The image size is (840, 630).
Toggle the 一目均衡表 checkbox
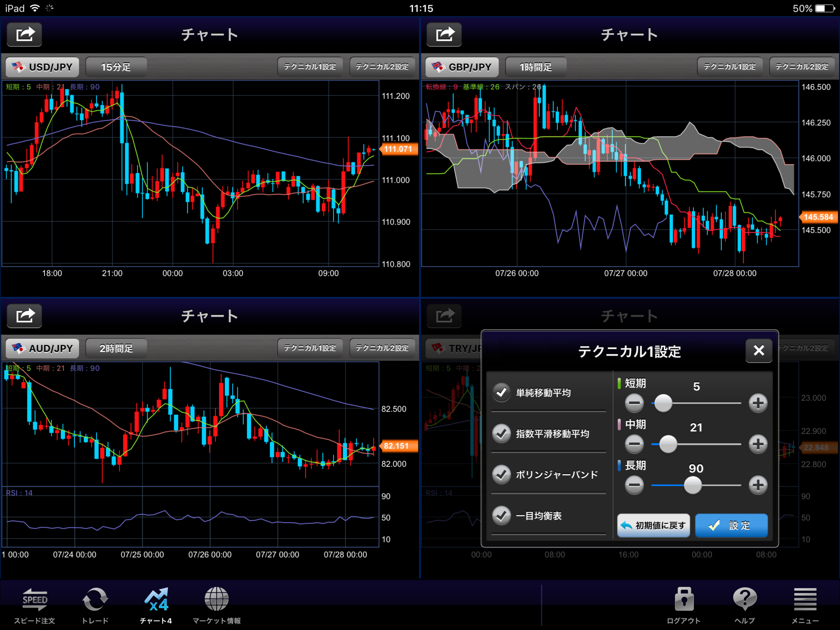[501, 516]
